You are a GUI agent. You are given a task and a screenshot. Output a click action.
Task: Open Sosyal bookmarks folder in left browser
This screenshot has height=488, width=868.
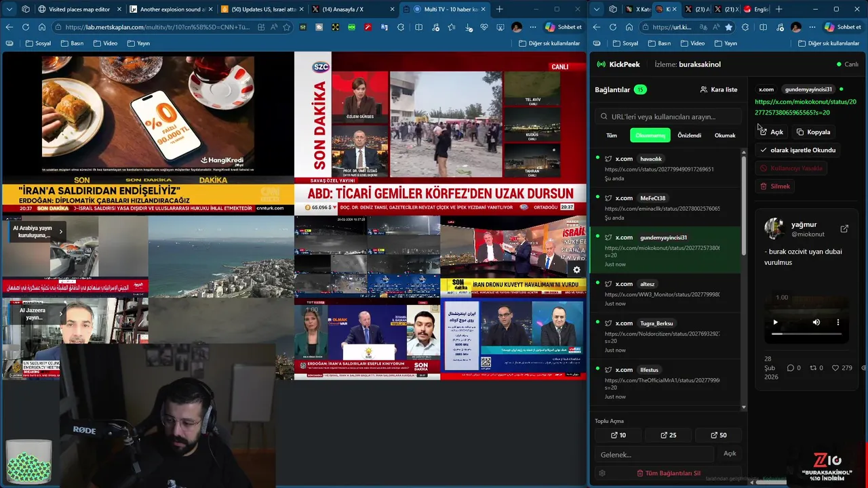point(39,43)
